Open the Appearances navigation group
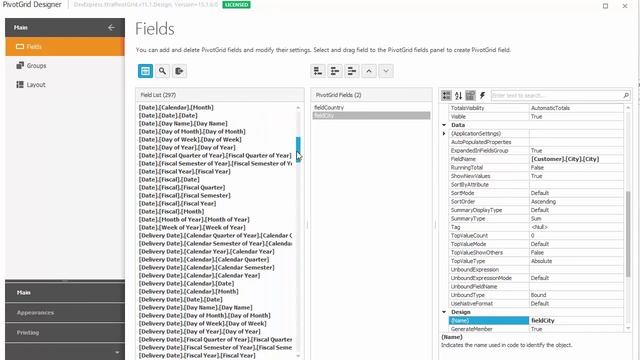 (65, 313)
